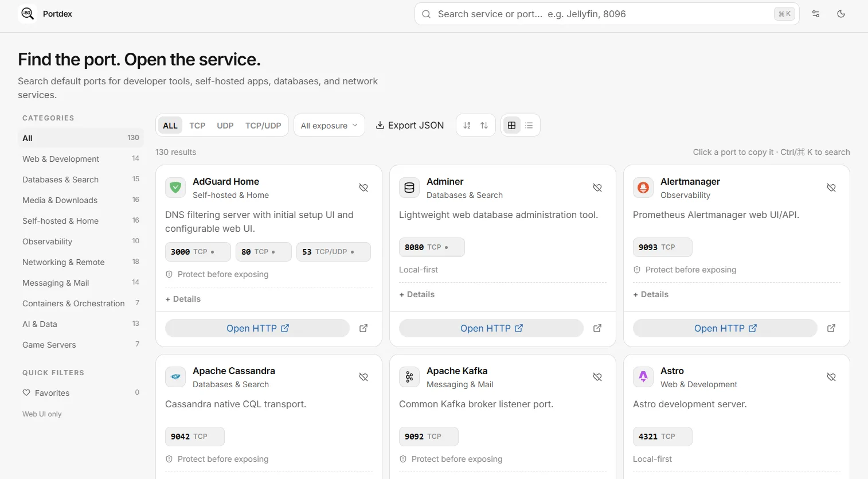Image resolution: width=868 pixels, height=479 pixels.
Task: Copy AdGuard Home port 80
Action: (x=263, y=252)
